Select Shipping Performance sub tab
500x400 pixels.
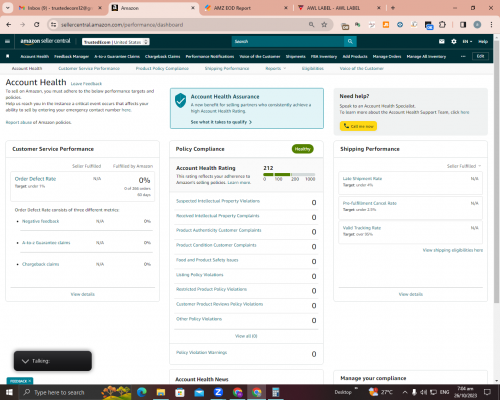[227, 68]
